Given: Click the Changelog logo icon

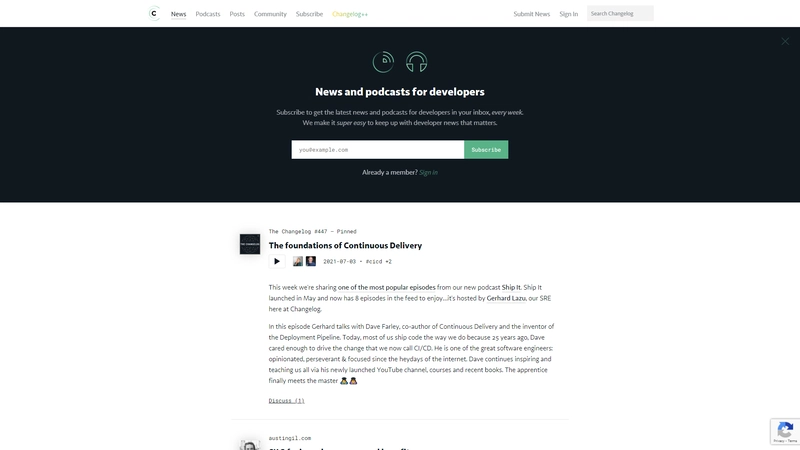Looking at the screenshot, I should 153,14.
